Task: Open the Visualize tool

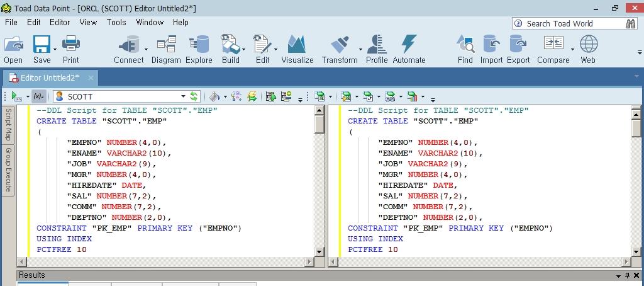Action: coord(297,49)
